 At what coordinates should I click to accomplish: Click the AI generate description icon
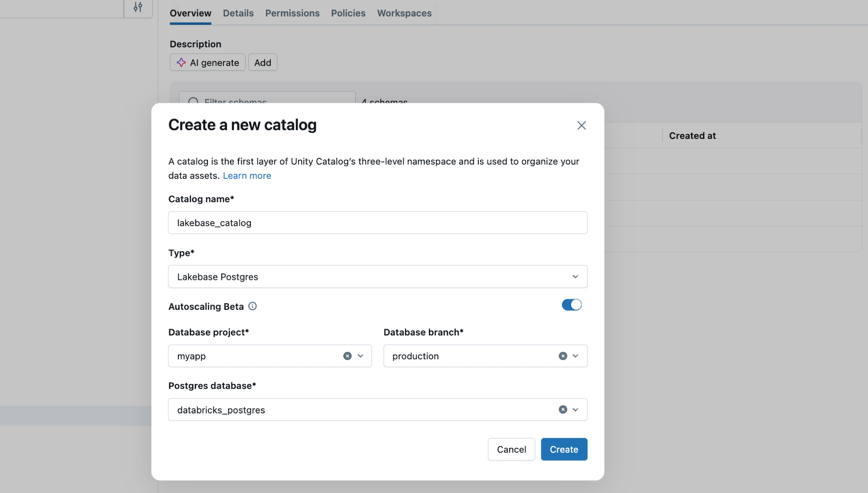pos(181,62)
